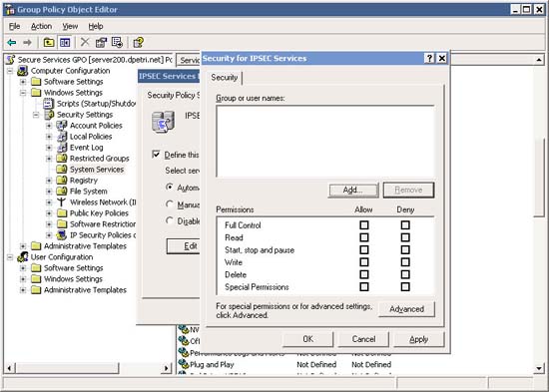
Task: Click the Advanced button
Action: [x=406, y=309]
